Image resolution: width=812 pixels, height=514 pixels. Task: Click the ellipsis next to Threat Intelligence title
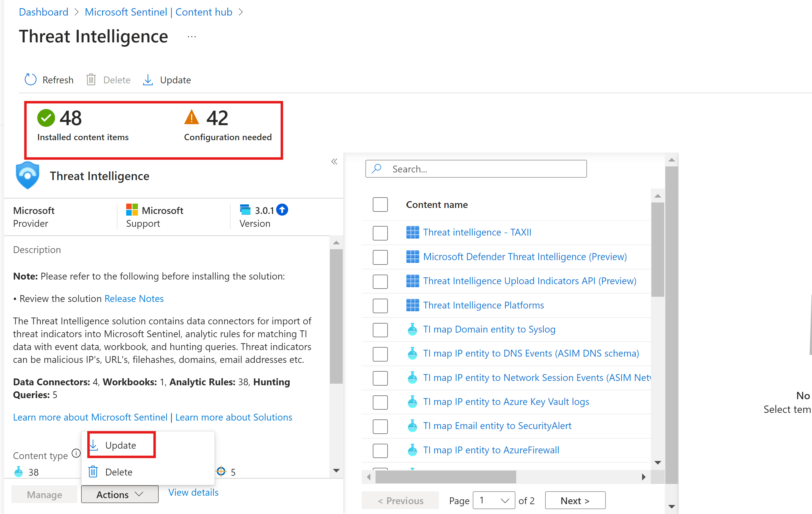191,37
